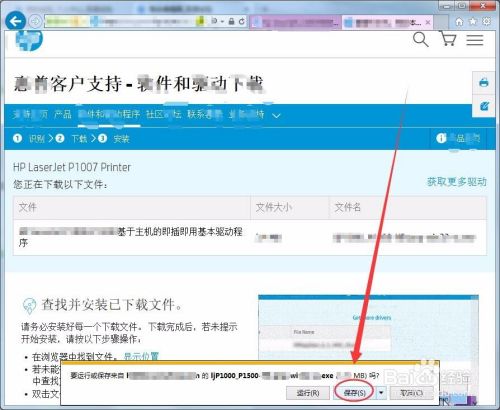Click the 取消(C) button in download bar

412,393
